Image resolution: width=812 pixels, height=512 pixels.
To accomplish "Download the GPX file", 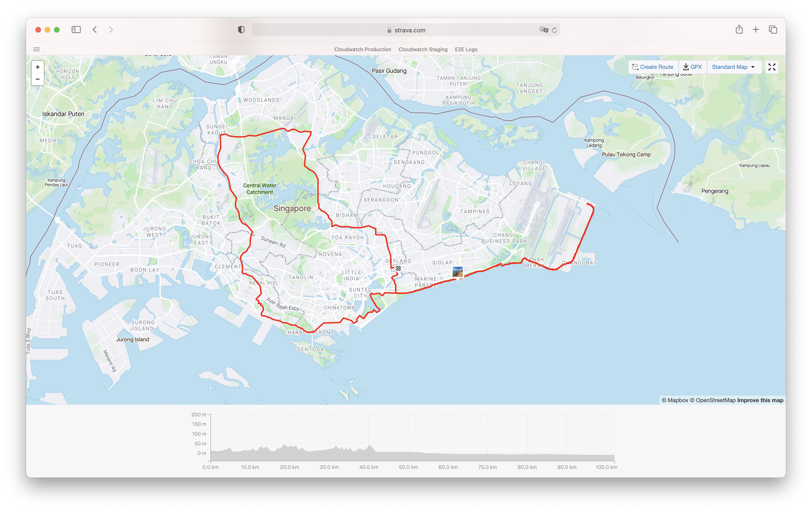I will click(692, 67).
